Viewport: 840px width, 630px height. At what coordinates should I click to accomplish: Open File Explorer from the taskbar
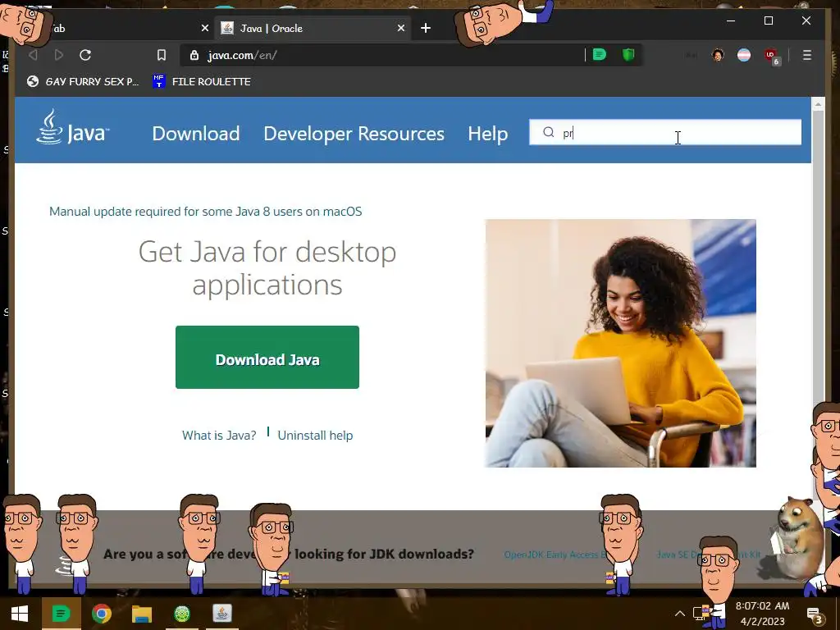pyautogui.click(x=141, y=614)
